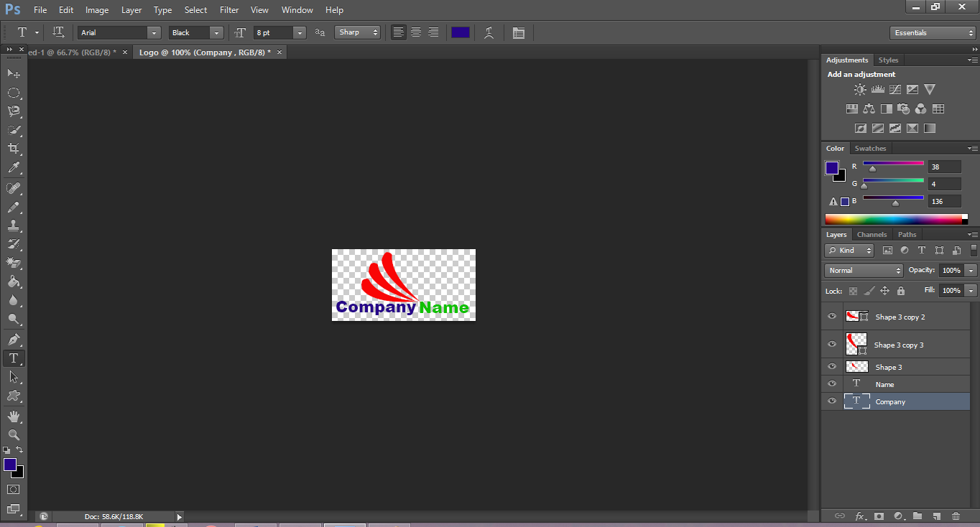The height and width of the screenshot is (527, 980).
Task: Select the Shape 3 copy 3 layer thumbnail
Action: [x=856, y=344]
